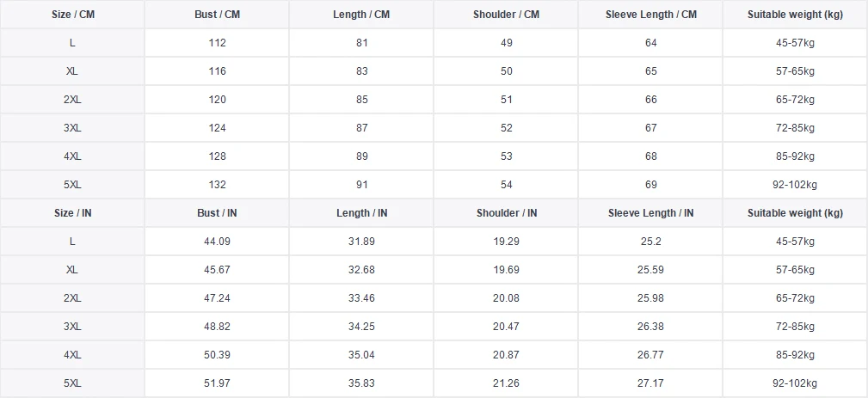The height and width of the screenshot is (398, 868).
Task: Select the Shoulder / CM header cell
Action: [506, 15]
